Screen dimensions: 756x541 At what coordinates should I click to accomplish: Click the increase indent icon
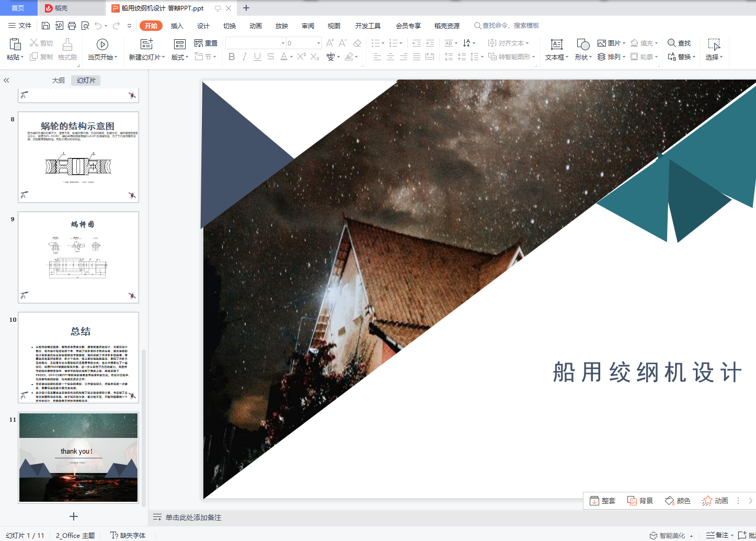point(430,43)
